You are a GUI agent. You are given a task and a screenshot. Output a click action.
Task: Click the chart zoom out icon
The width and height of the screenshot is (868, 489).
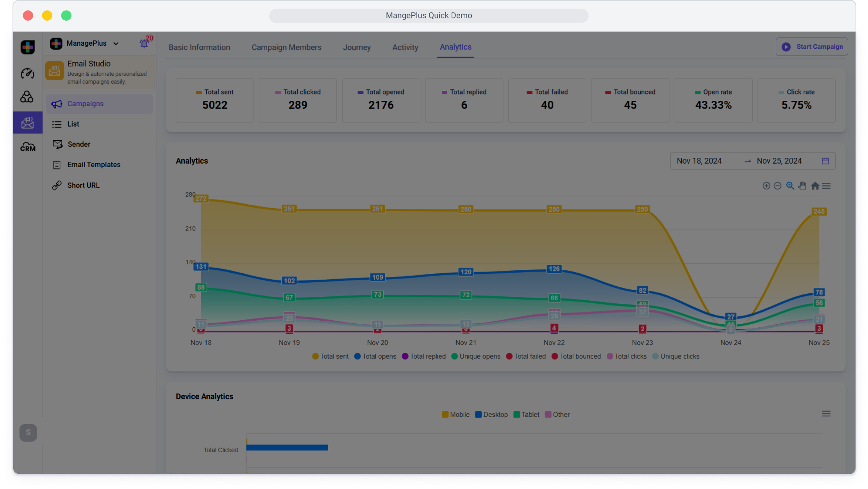click(777, 186)
